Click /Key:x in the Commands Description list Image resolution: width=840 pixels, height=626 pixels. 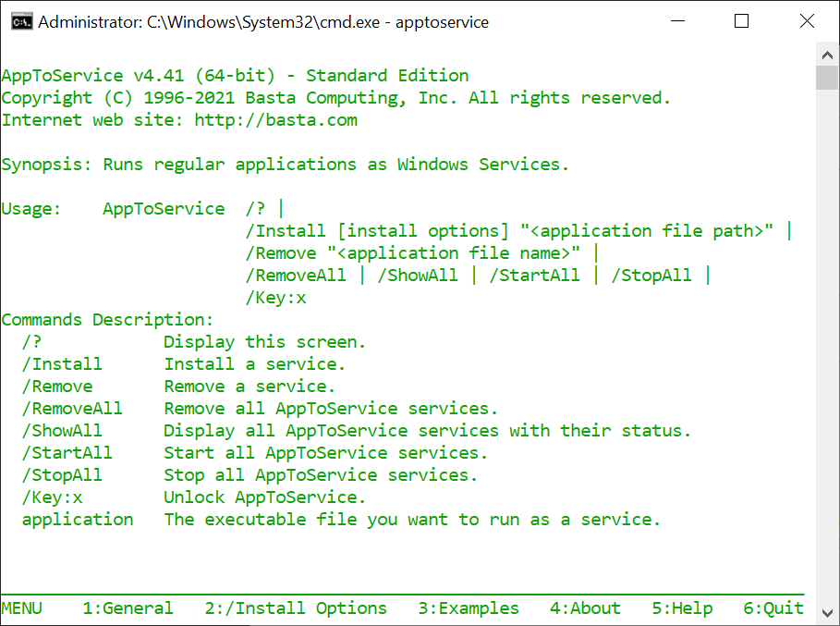(52, 497)
